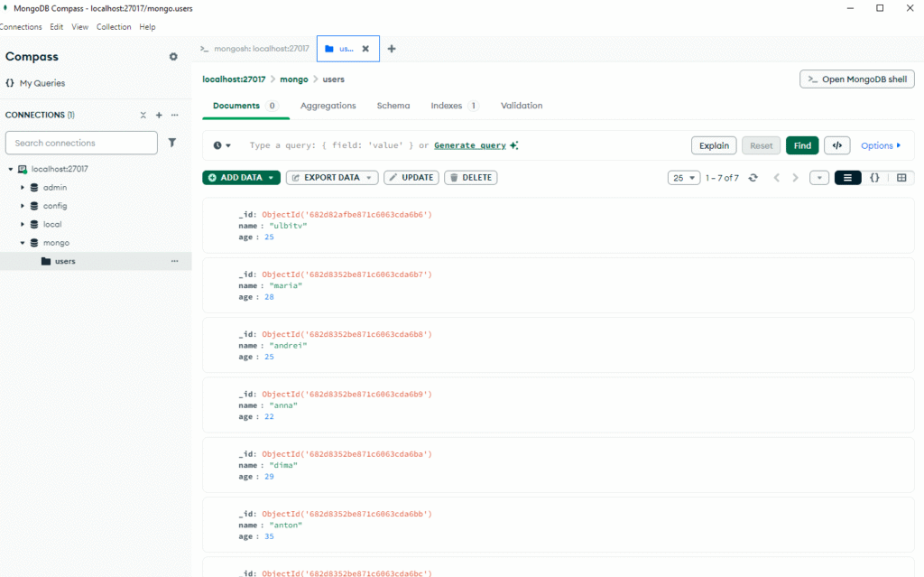The height and width of the screenshot is (577, 924).
Task: Open more options for users collection
Action: click(175, 261)
